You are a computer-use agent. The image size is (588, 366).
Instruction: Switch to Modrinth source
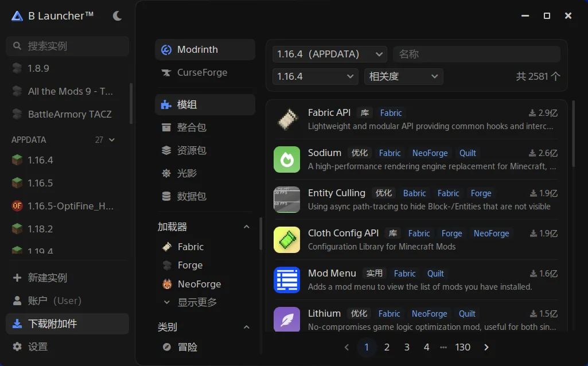pos(205,49)
